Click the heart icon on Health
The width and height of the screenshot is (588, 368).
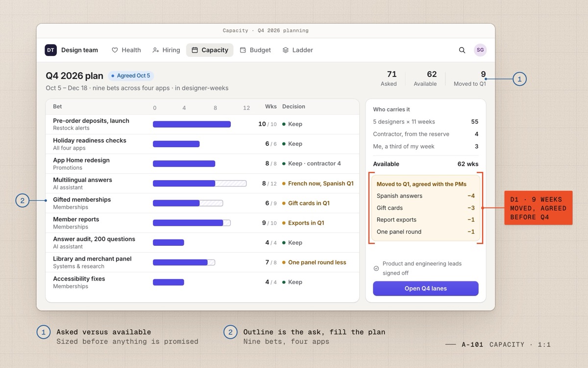[115, 50]
